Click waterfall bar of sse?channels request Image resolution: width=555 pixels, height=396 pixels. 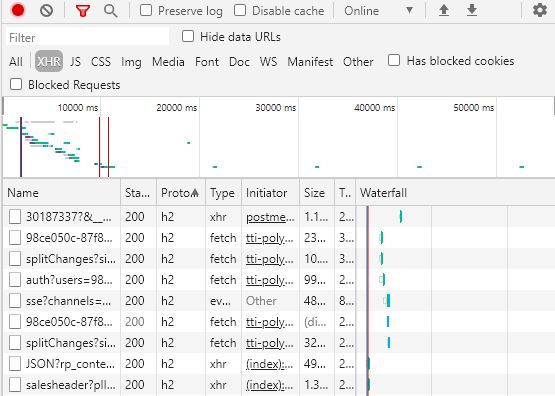(x=387, y=301)
